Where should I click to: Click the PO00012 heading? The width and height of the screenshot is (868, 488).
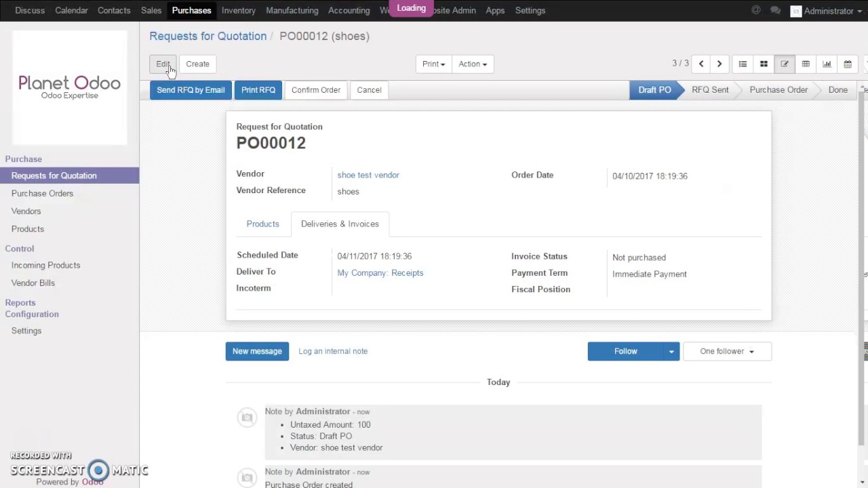coord(271,143)
